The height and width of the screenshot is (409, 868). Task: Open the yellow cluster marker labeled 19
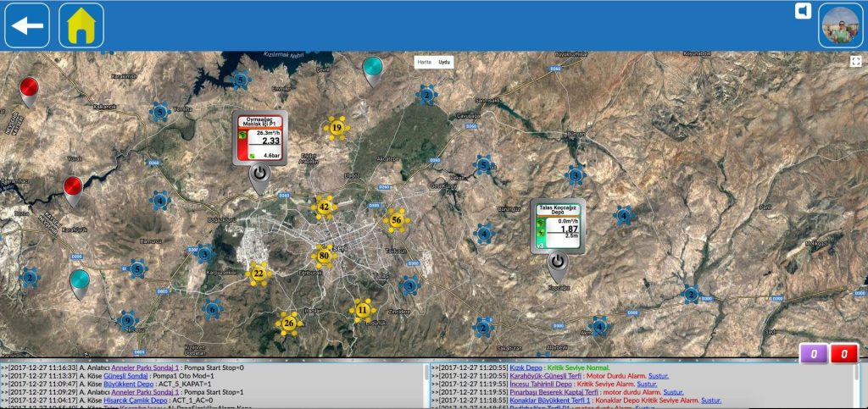pos(337,128)
